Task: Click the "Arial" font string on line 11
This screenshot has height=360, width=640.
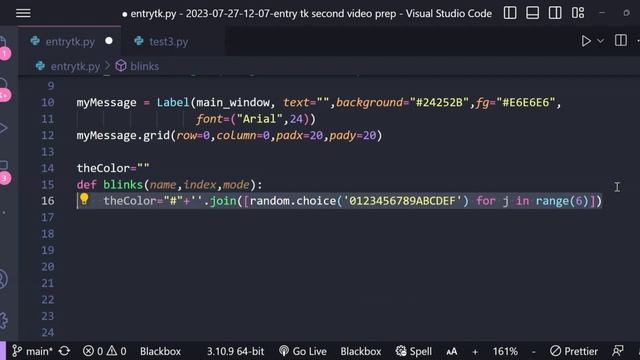Action: 260,119
